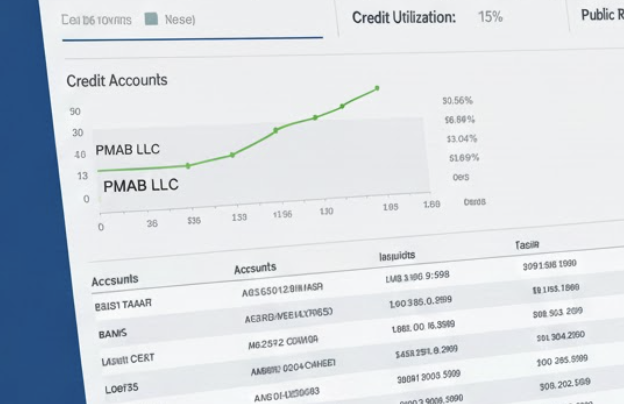Select the BAIS1 TAAAR account row
This screenshot has height=404, width=624.
123,305
